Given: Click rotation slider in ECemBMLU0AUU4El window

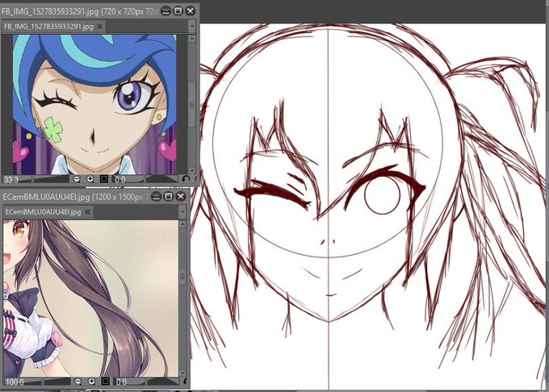Looking at the screenshot, I should (163, 382).
